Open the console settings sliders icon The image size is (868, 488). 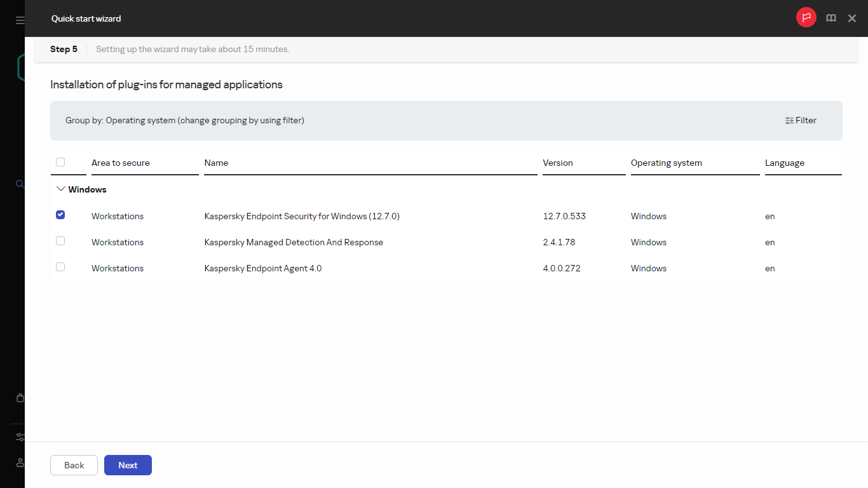coord(20,437)
